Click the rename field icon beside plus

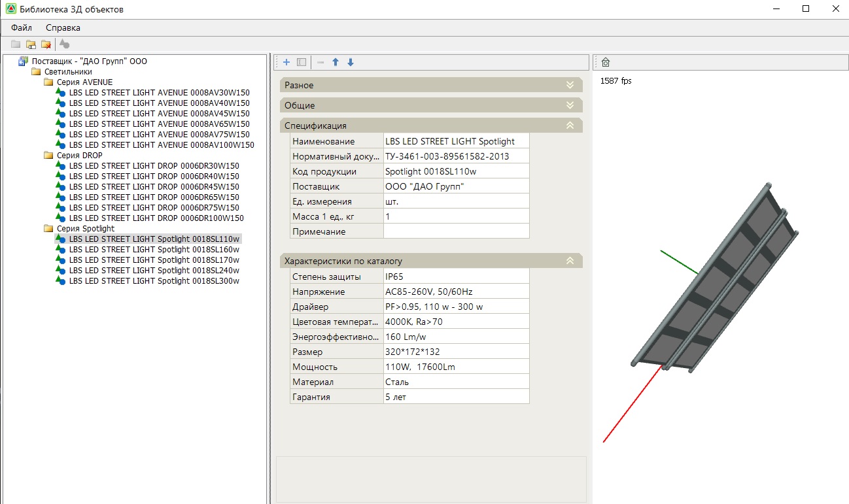302,62
